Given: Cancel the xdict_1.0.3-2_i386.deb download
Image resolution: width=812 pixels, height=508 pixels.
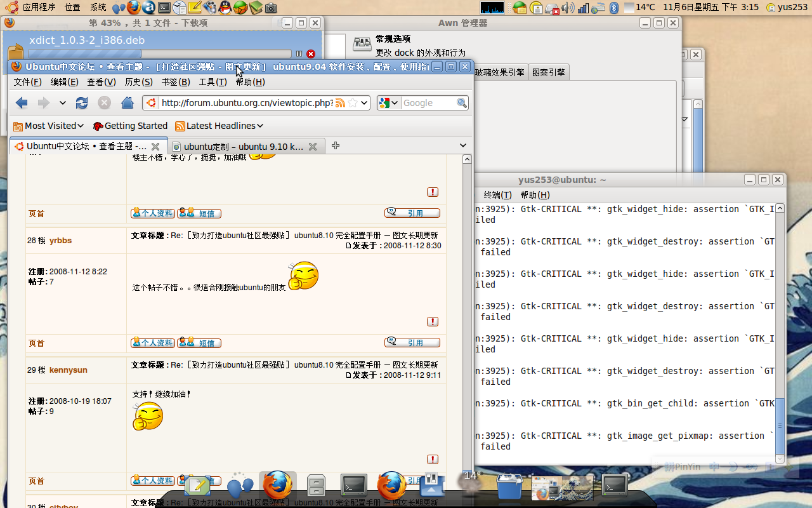Looking at the screenshot, I should (311, 54).
